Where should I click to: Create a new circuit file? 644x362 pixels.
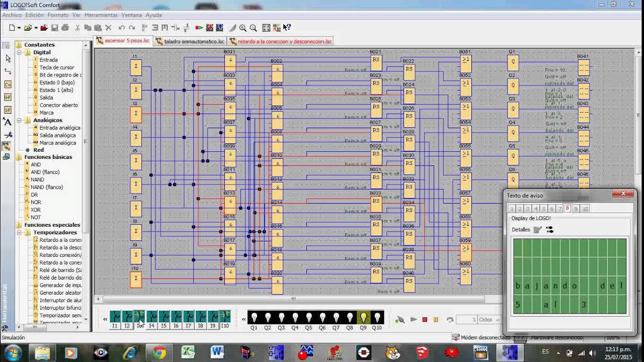(12, 28)
